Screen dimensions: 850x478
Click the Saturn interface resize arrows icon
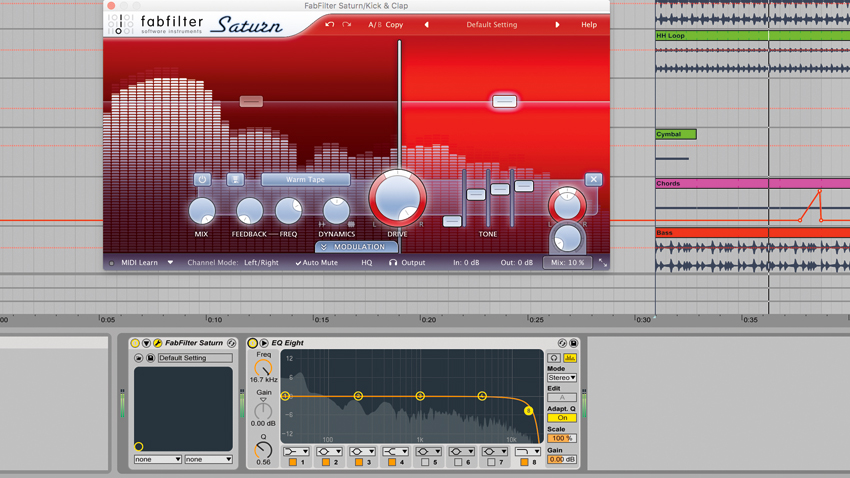(x=603, y=262)
